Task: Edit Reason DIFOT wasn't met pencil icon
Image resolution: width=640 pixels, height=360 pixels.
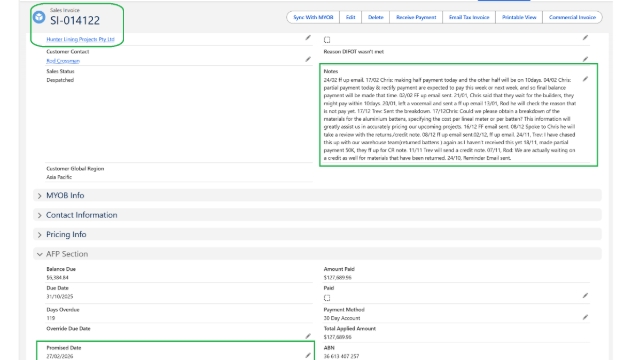Action: pos(585,59)
